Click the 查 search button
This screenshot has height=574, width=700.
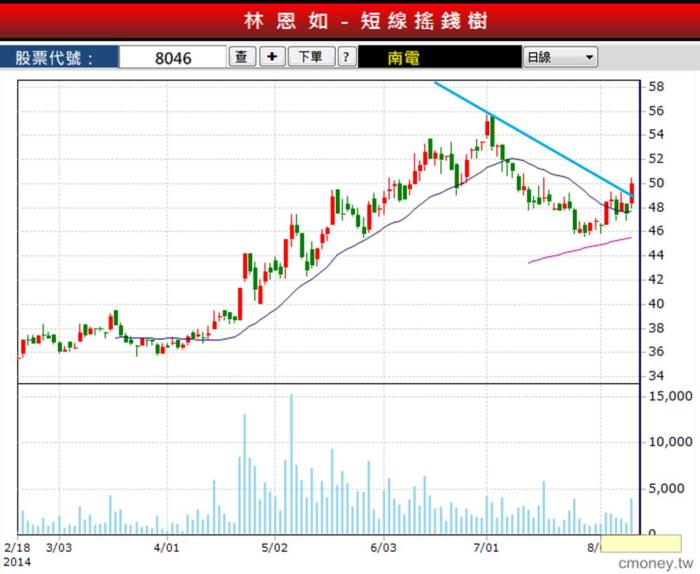(241, 57)
